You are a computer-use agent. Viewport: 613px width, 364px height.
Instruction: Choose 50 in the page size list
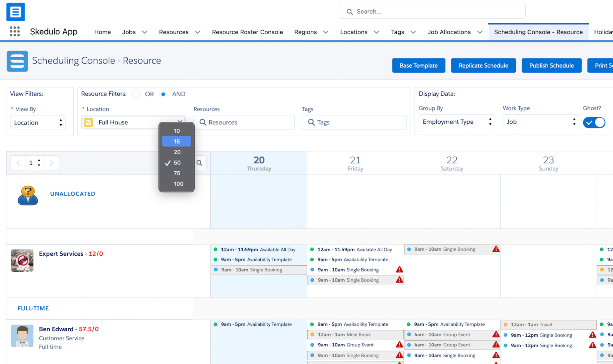tap(177, 163)
